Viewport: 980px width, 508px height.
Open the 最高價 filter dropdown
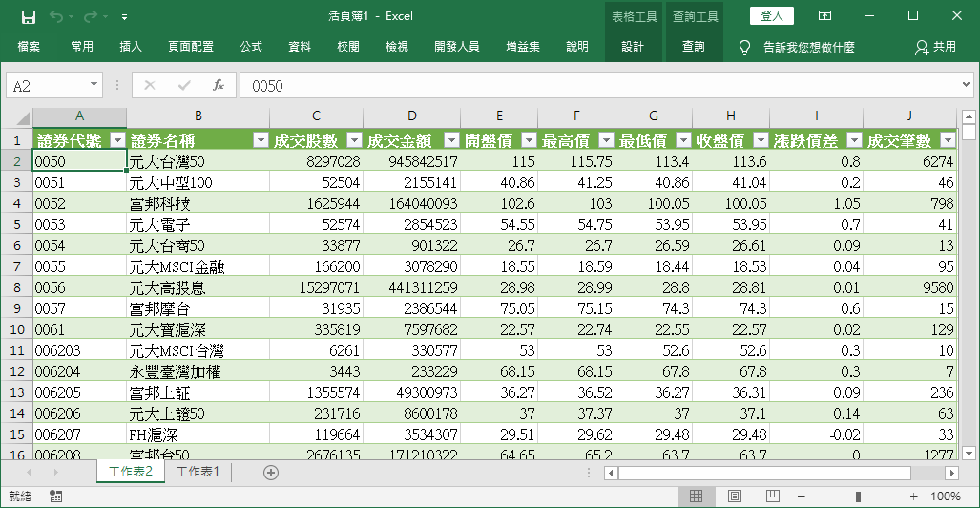click(x=606, y=140)
